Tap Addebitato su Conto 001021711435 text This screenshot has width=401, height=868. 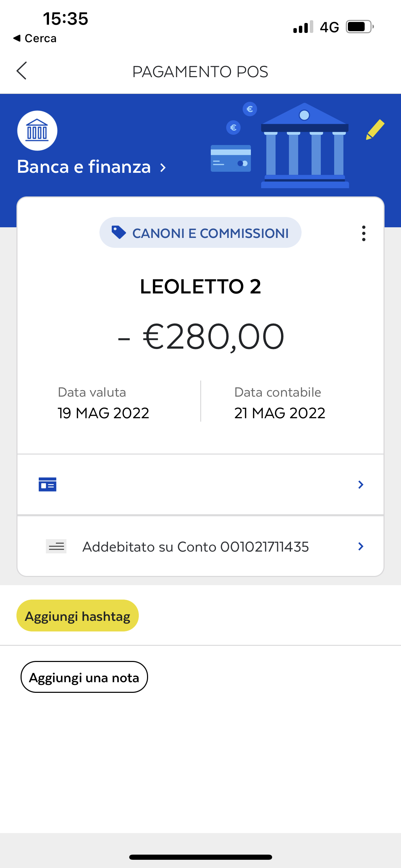click(196, 547)
